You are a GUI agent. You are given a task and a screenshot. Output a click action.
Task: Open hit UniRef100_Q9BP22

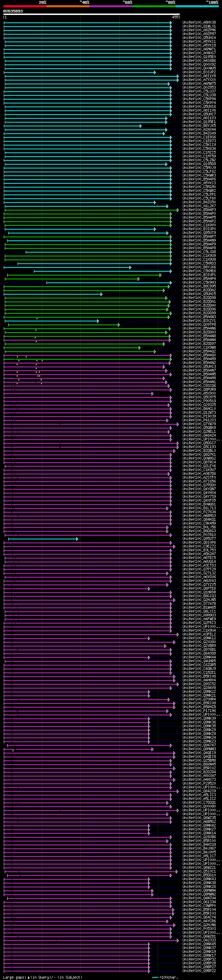pos(199,971)
